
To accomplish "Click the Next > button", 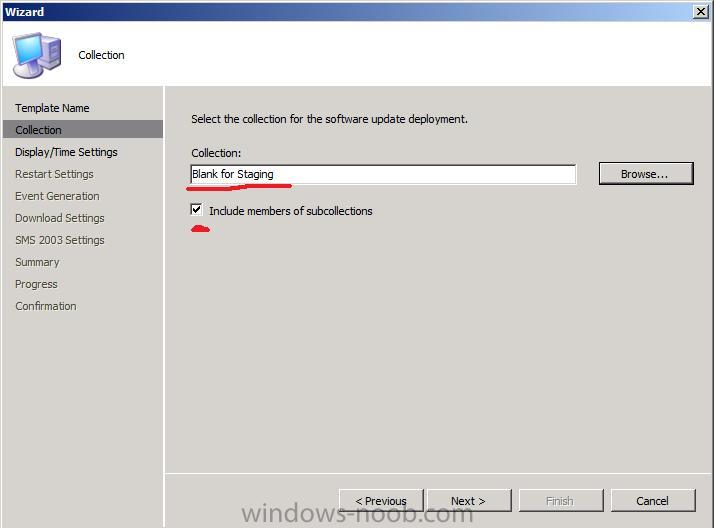I will (469, 501).
